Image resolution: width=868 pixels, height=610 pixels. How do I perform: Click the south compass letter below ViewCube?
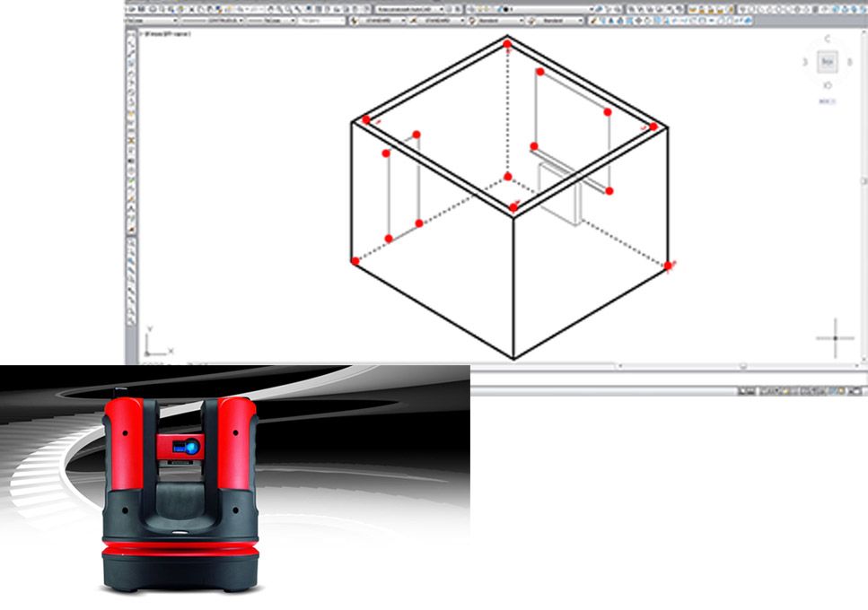click(828, 85)
